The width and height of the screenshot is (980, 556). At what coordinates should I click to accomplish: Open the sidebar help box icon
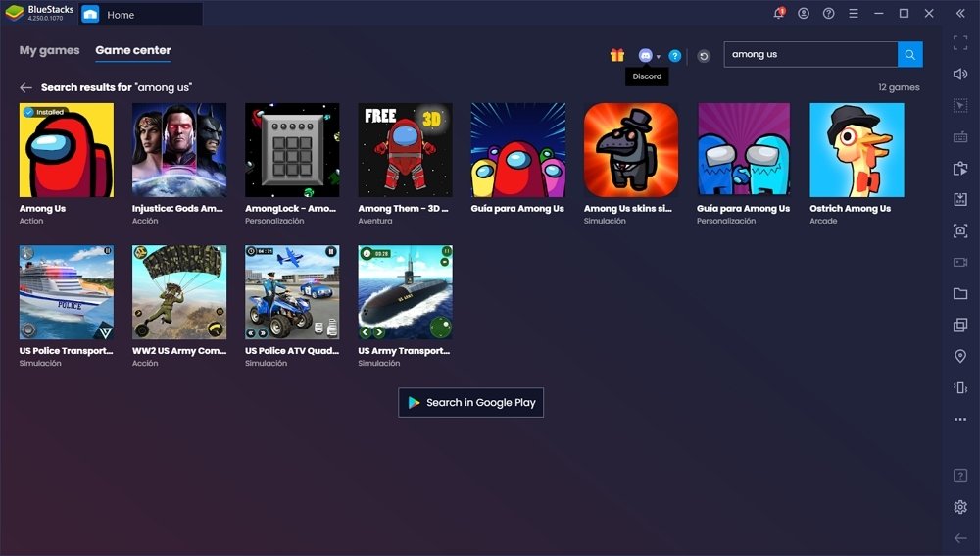(x=960, y=476)
